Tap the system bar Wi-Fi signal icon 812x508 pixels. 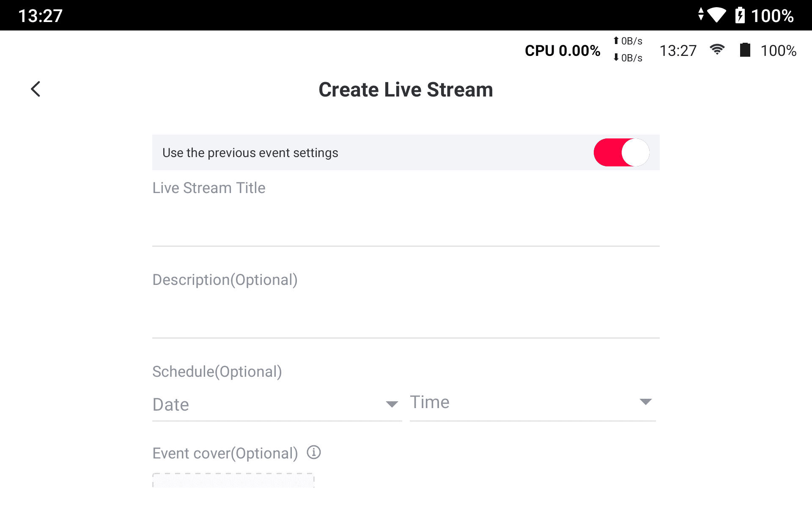pos(717,15)
